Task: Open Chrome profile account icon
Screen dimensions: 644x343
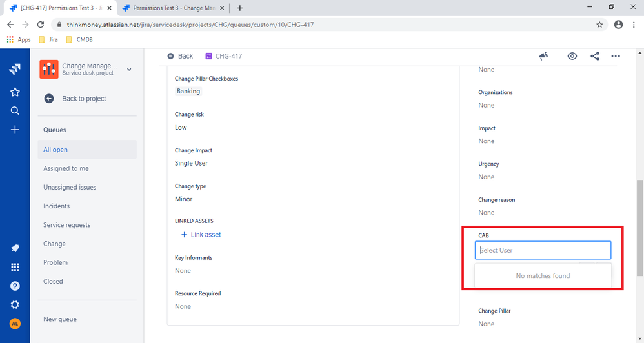Action: pos(618,24)
